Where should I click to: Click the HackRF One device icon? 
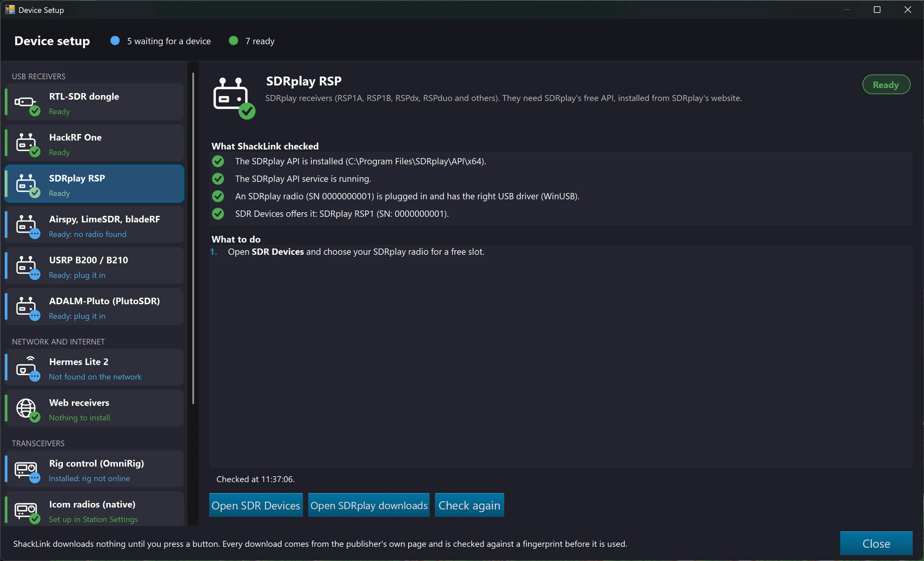coord(27,145)
